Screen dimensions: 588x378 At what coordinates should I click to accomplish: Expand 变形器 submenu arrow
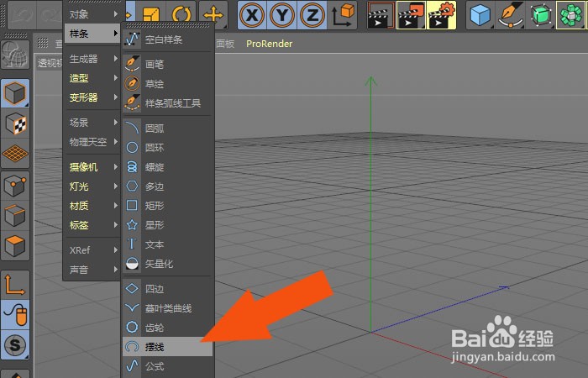click(116, 97)
